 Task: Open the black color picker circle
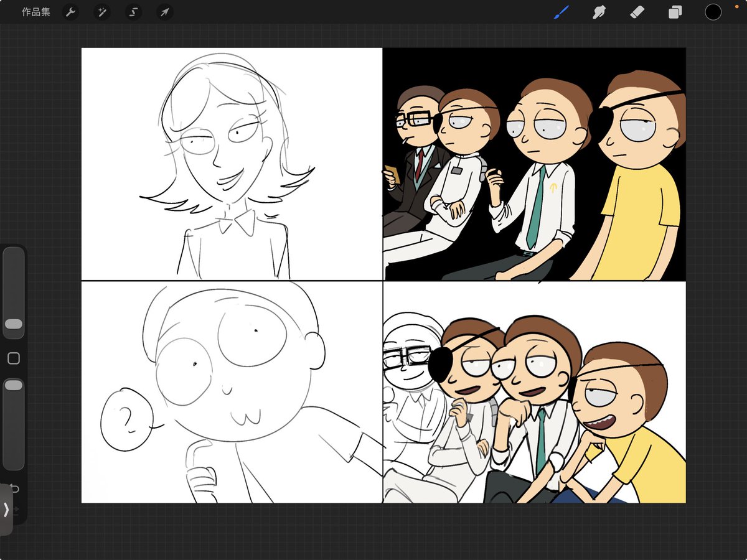(713, 12)
